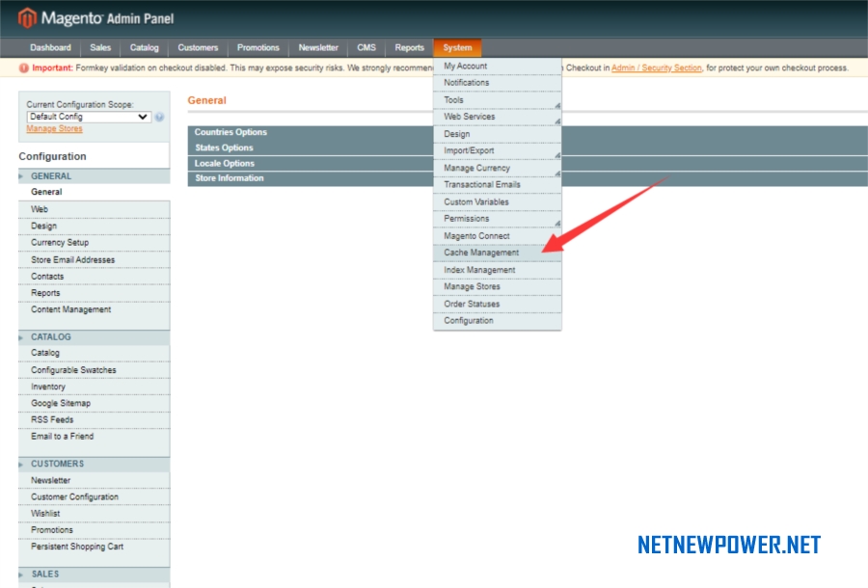
Task: Collapse the GENERAL configuration group
Action: (x=95, y=175)
